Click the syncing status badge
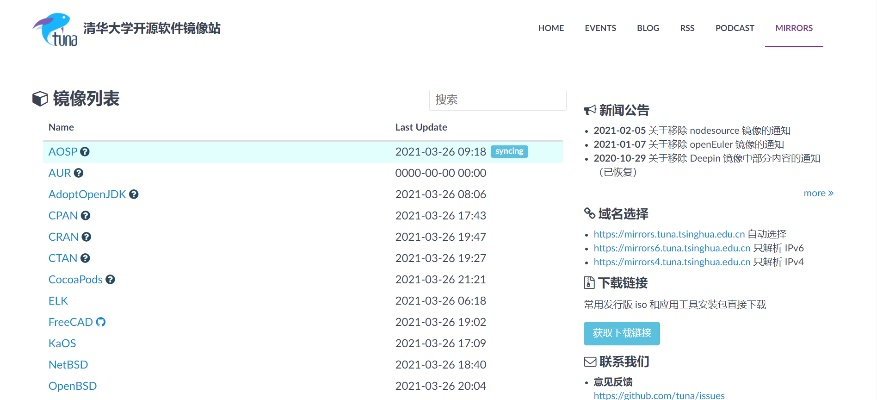 pos(510,152)
